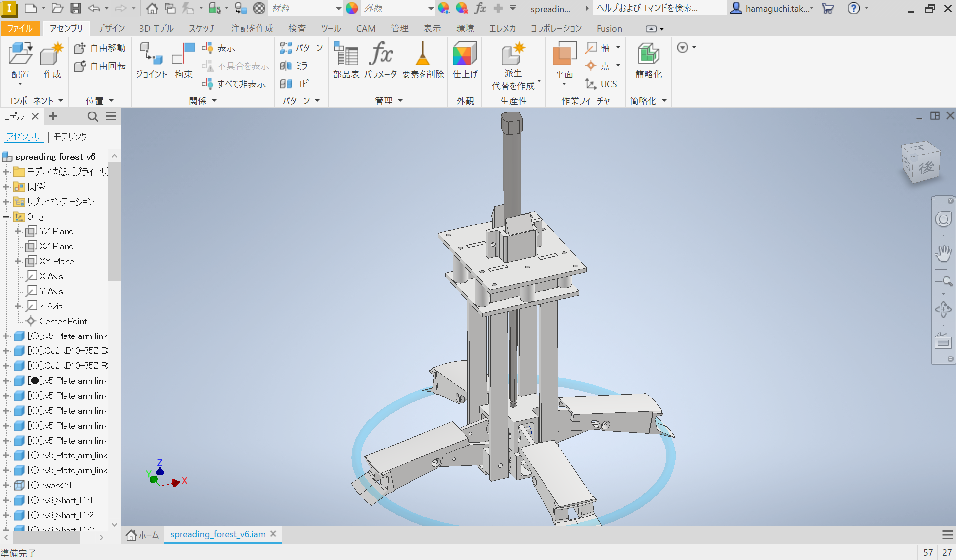Viewport: 956px width, 560px height.
Task: Toggle Show (表示) relationships
Action: [219, 48]
